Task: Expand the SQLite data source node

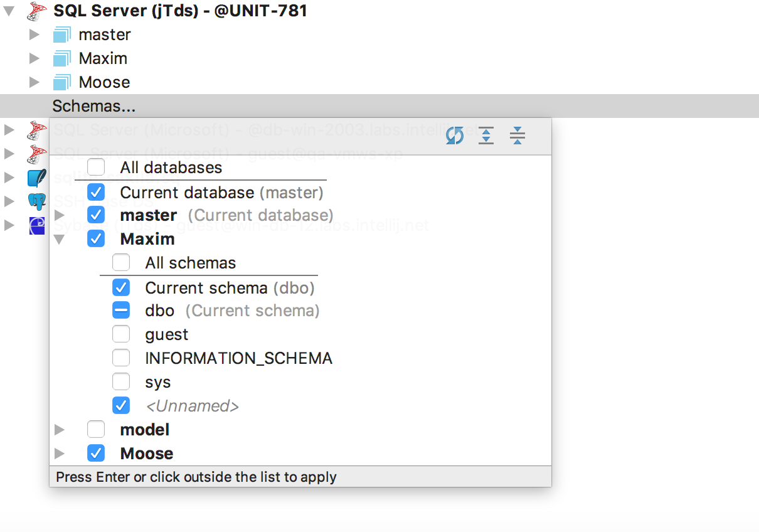Action: click(x=9, y=178)
